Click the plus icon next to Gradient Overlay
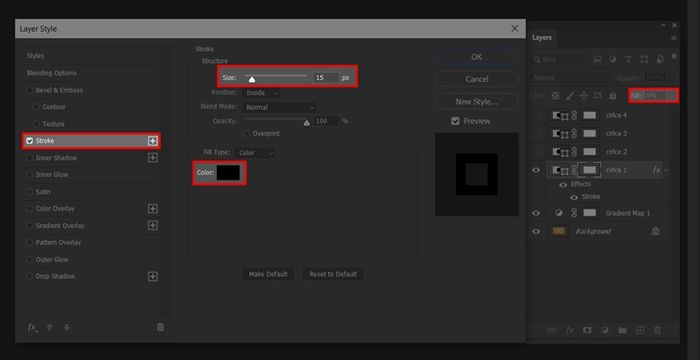This screenshot has height=360, width=700. coord(153,226)
